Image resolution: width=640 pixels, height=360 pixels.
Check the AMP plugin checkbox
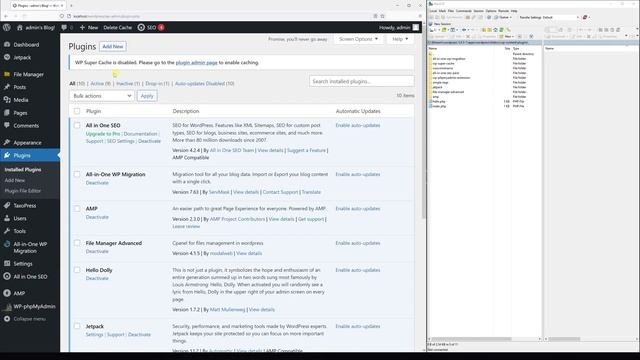point(77,209)
